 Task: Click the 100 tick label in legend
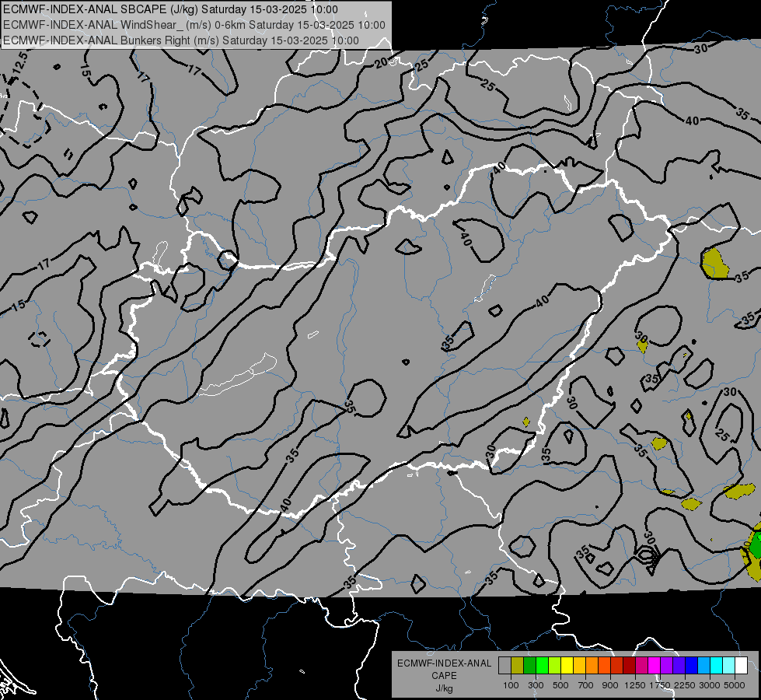pos(511,685)
